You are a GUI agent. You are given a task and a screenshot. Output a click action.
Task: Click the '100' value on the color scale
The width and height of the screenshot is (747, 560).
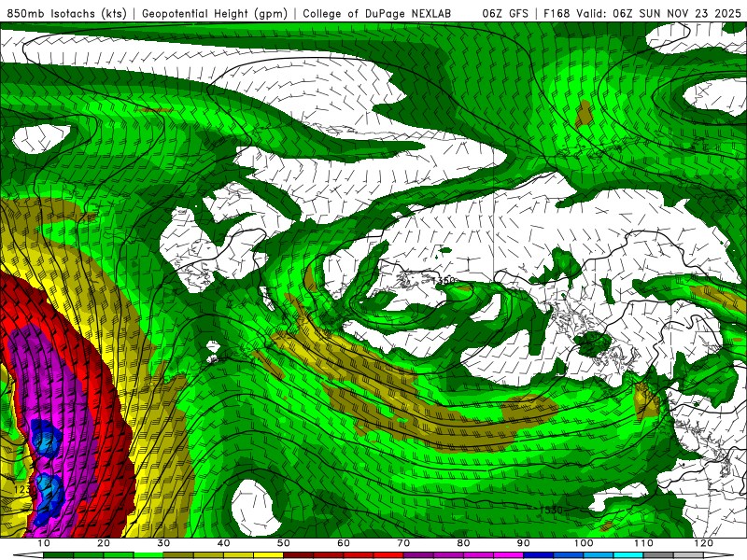pyautogui.click(x=583, y=543)
